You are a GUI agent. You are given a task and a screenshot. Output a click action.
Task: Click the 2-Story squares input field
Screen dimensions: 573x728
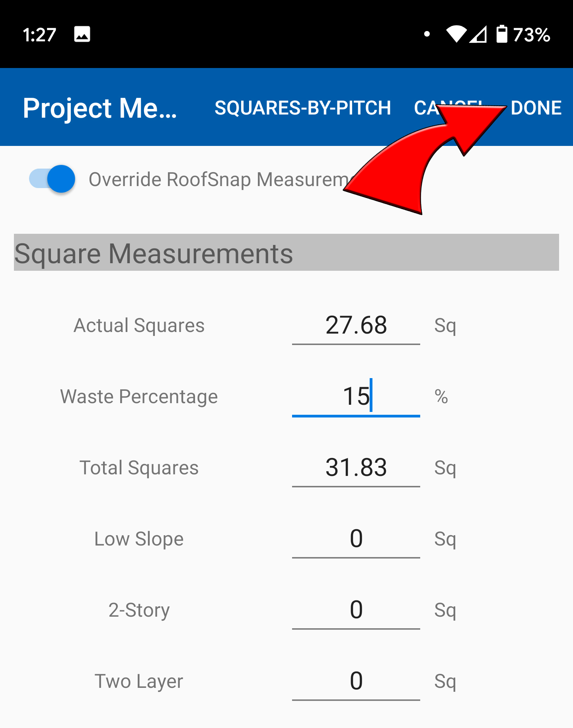(356, 610)
